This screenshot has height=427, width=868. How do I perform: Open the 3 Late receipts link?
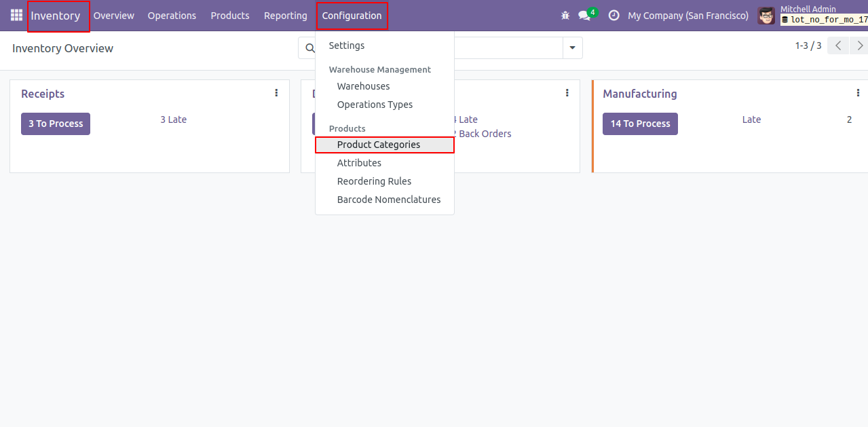(174, 119)
